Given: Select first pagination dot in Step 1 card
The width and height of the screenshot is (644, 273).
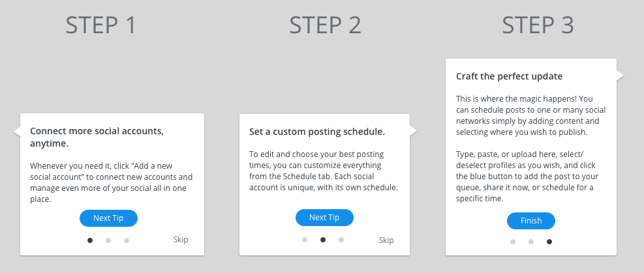Looking at the screenshot, I should tap(90, 240).
